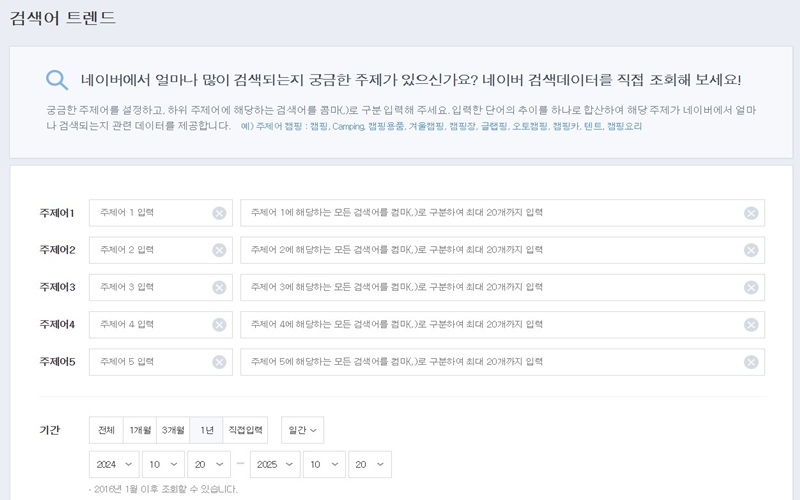Viewport: 800px width, 500px height.
Task: Clear the 주제어 5 search keywords field
Action: (751, 362)
